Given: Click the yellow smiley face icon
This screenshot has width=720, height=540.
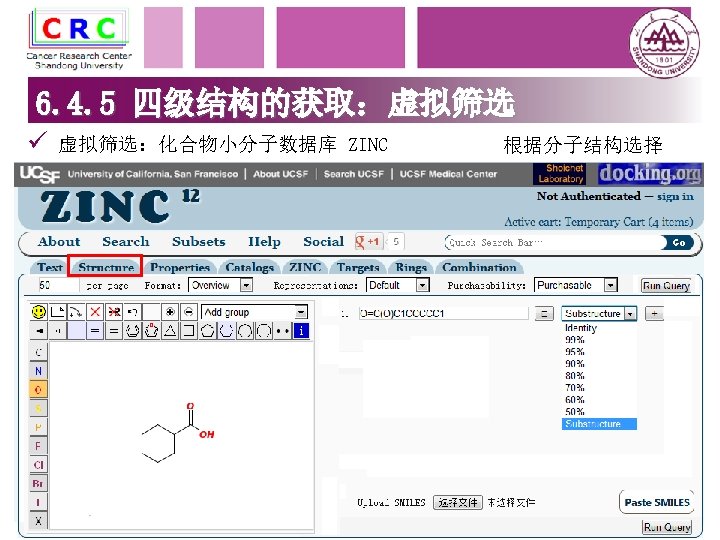Looking at the screenshot, I should coord(39,312).
